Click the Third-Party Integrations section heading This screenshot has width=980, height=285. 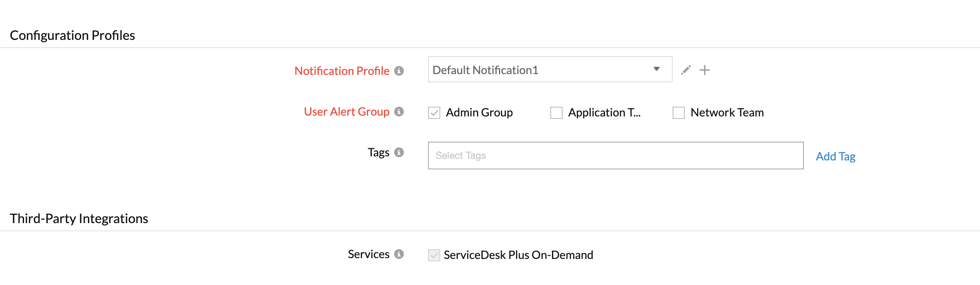[x=79, y=219]
